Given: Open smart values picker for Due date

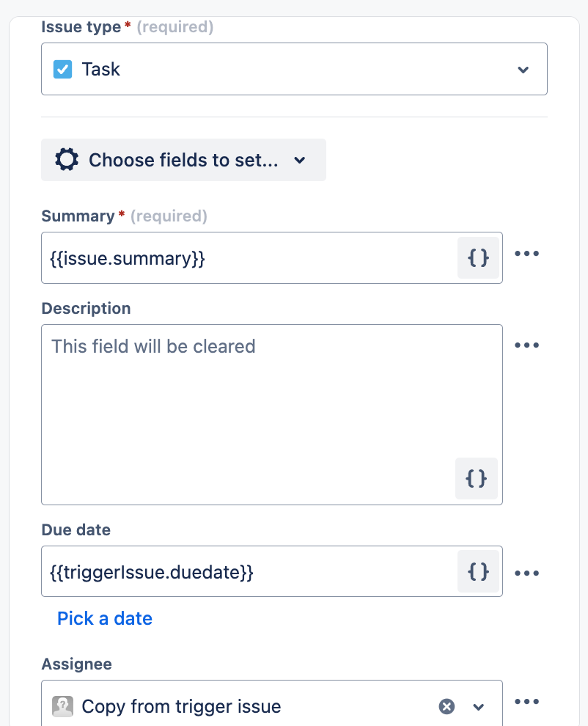Looking at the screenshot, I should tap(478, 571).
